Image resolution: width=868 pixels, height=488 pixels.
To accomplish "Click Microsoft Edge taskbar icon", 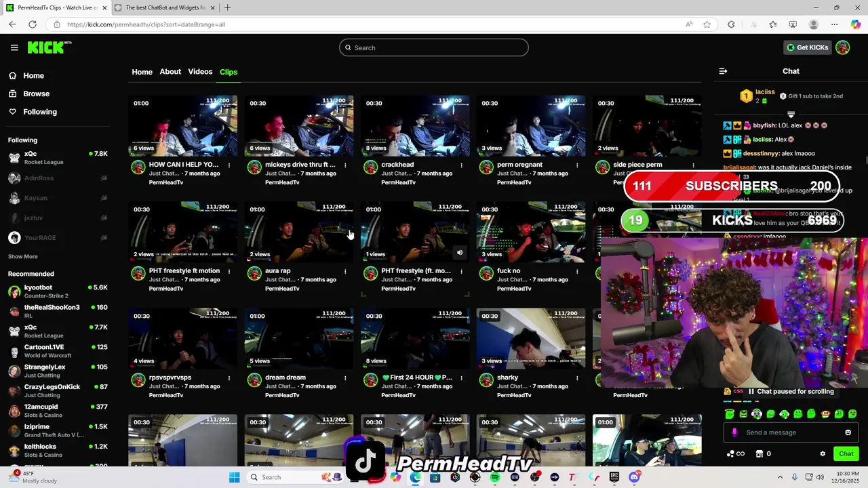I will point(415,477).
